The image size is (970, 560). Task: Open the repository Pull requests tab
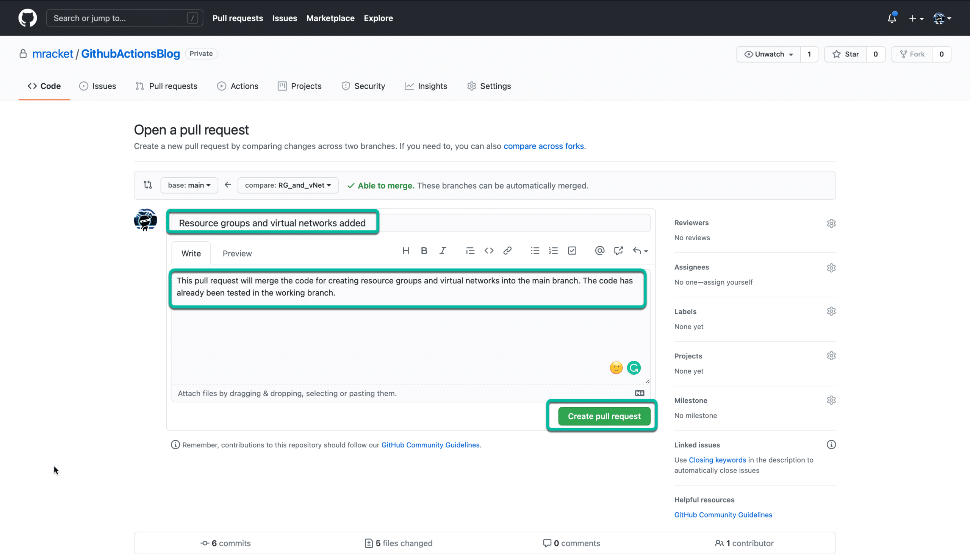click(167, 86)
